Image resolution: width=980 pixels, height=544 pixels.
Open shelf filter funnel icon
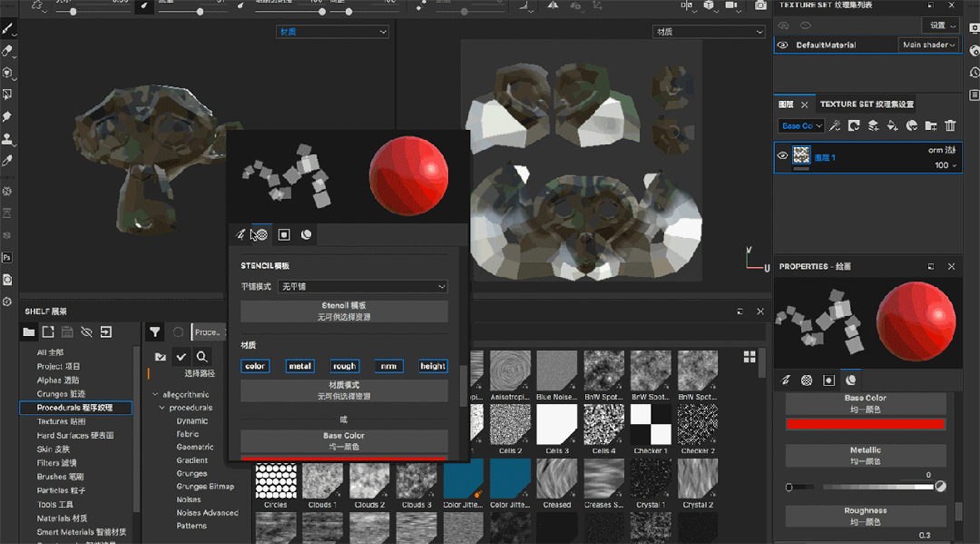pyautogui.click(x=154, y=332)
